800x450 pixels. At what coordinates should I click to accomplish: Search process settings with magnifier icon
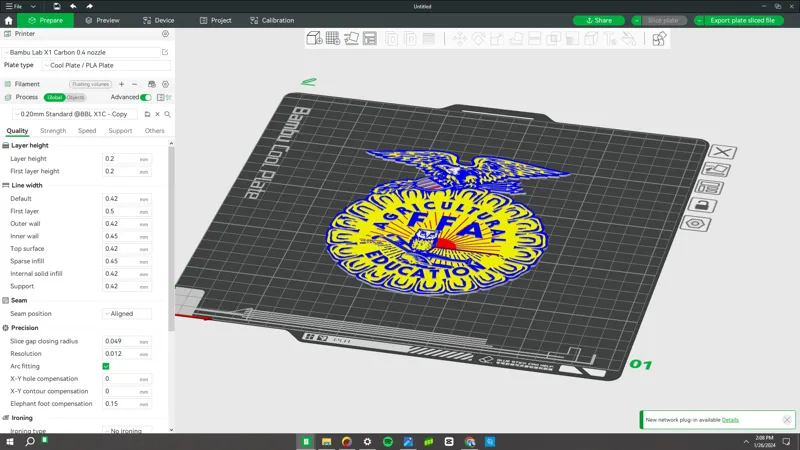click(x=167, y=114)
